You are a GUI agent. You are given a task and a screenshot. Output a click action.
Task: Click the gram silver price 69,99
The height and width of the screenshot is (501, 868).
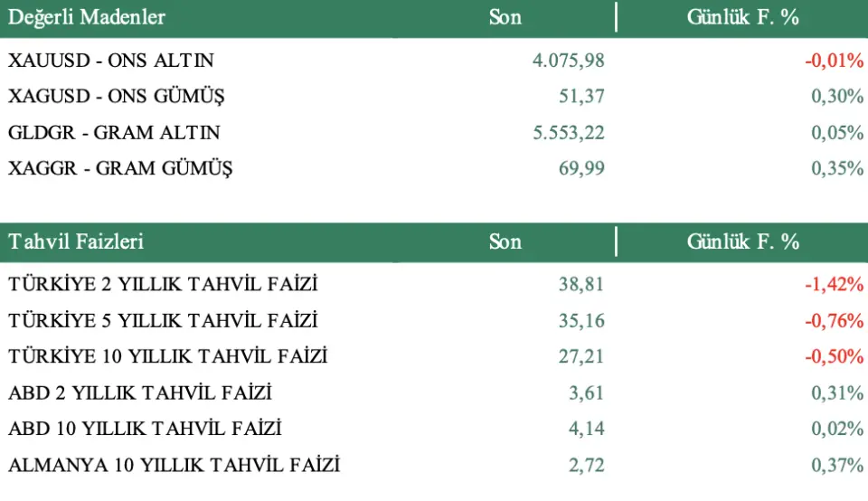click(x=581, y=167)
